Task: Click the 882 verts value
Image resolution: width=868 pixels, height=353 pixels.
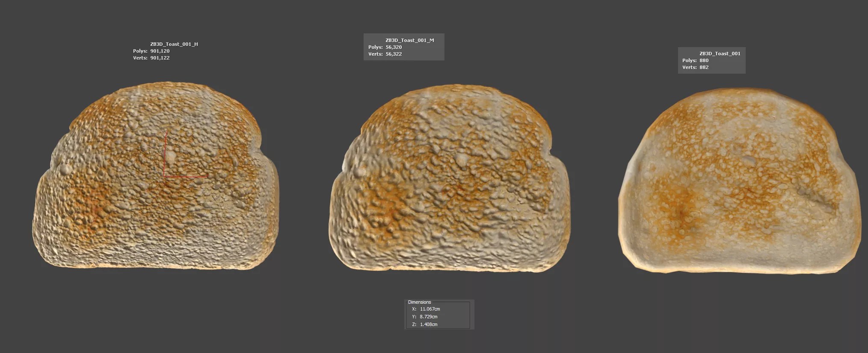Action: (x=704, y=67)
